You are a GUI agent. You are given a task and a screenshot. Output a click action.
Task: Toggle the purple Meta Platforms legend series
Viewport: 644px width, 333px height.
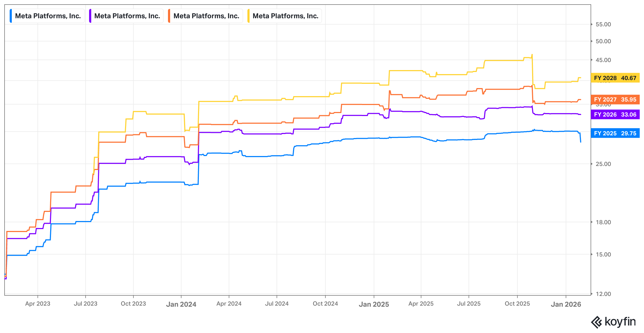click(x=127, y=16)
